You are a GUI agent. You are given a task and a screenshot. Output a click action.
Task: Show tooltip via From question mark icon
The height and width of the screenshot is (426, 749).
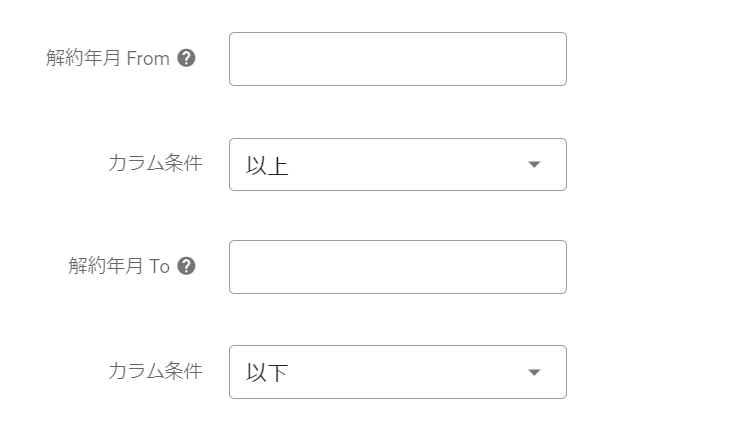pos(186,58)
